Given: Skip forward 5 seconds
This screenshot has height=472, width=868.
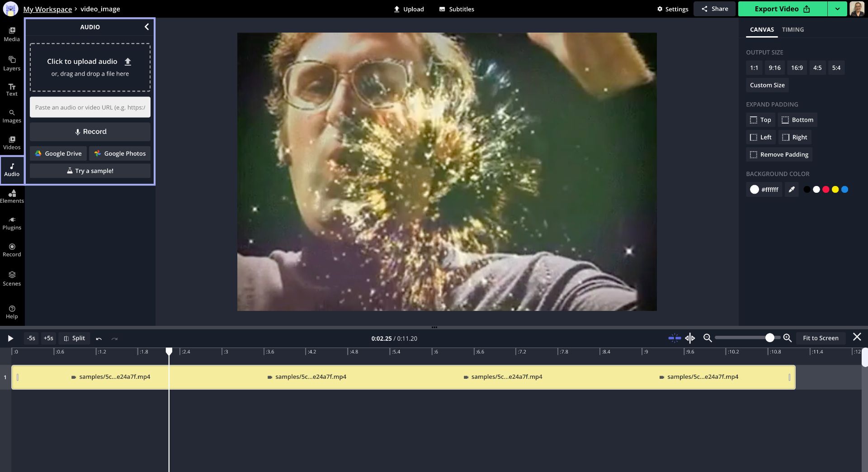Looking at the screenshot, I should pos(48,338).
